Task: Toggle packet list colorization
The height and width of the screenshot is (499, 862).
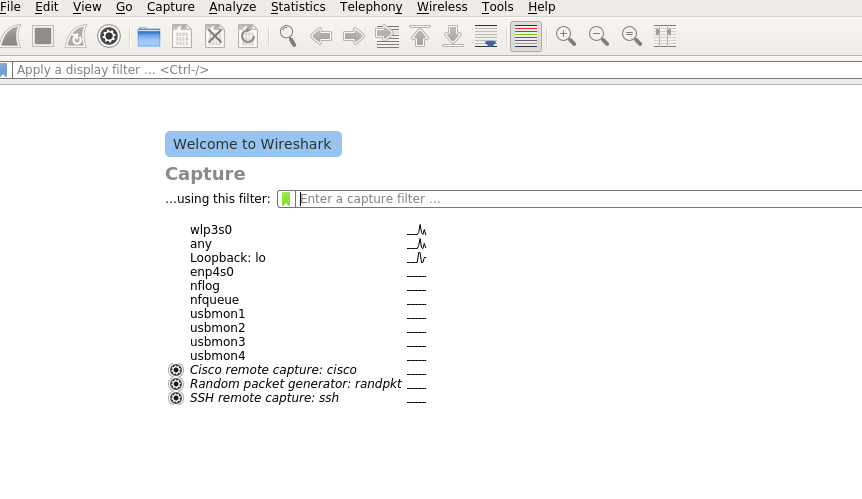Action: [x=525, y=37]
